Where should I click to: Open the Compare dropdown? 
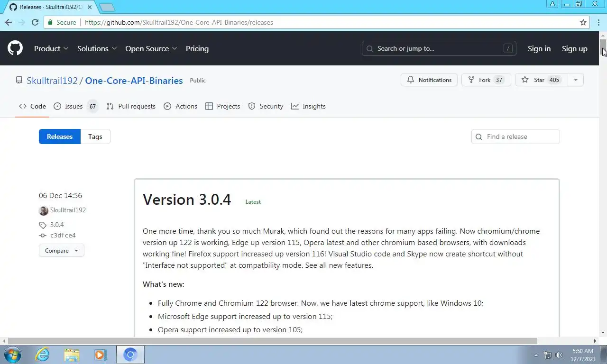click(x=61, y=250)
